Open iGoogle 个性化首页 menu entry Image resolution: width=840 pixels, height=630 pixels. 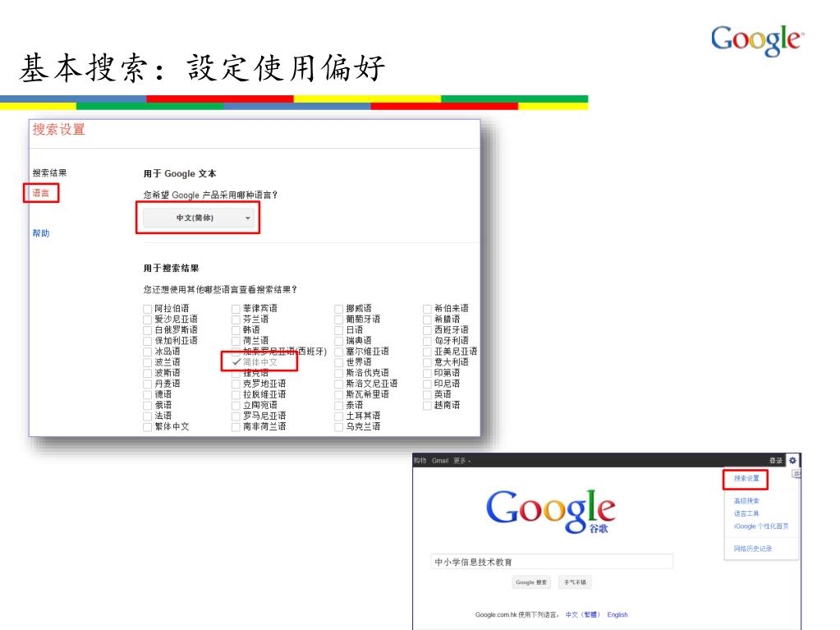click(x=760, y=527)
